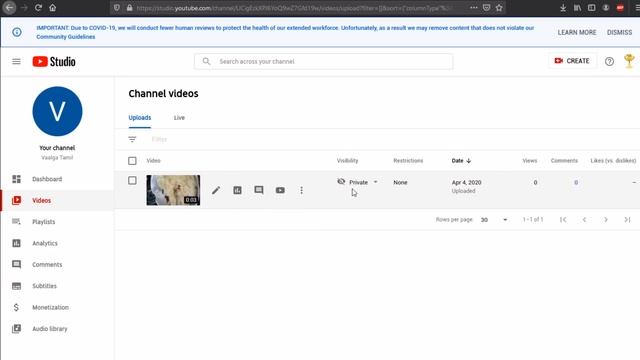The width and height of the screenshot is (640, 360).
Task: Click the browser address bar URL
Action: coord(294,8)
